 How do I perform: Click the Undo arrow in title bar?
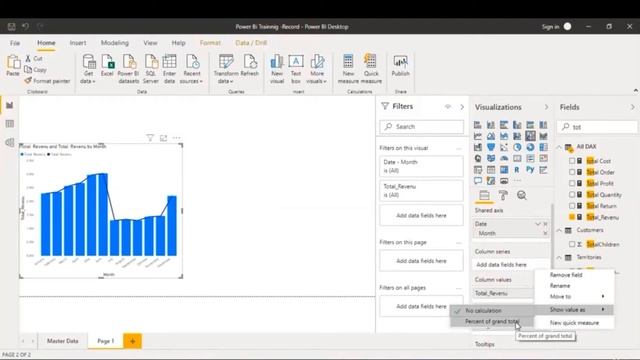coord(25,27)
